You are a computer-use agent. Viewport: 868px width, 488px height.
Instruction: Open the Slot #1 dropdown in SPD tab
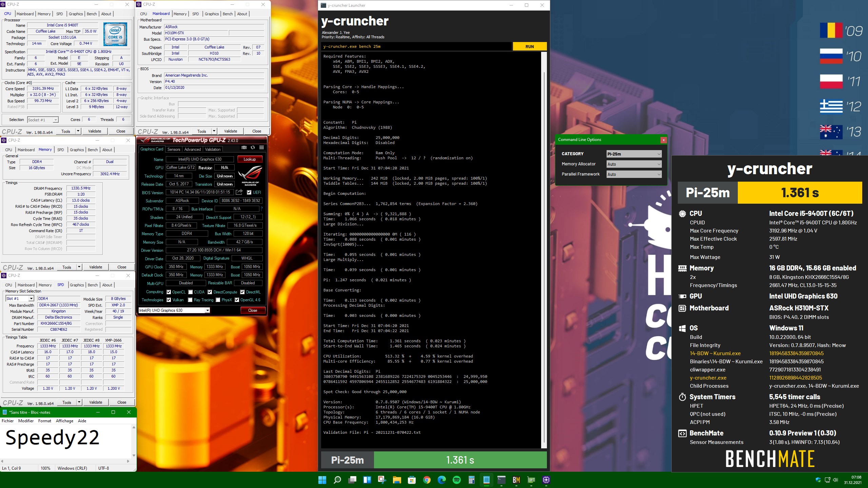pyautogui.click(x=20, y=299)
